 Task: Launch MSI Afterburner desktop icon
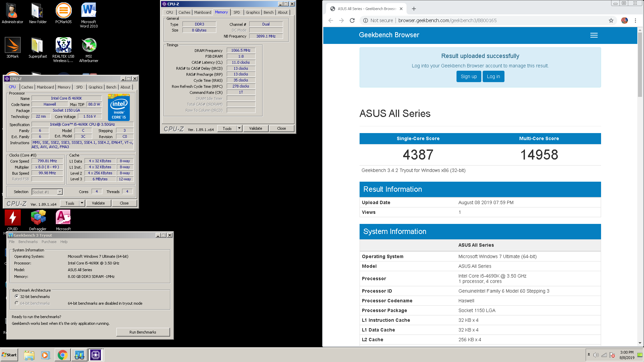(89, 50)
